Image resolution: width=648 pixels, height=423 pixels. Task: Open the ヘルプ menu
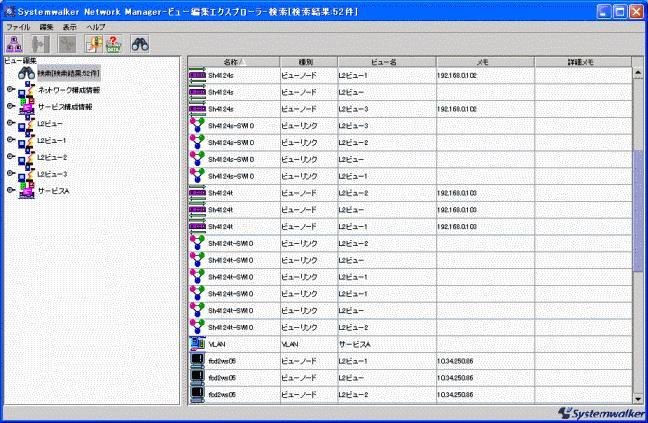tap(95, 26)
